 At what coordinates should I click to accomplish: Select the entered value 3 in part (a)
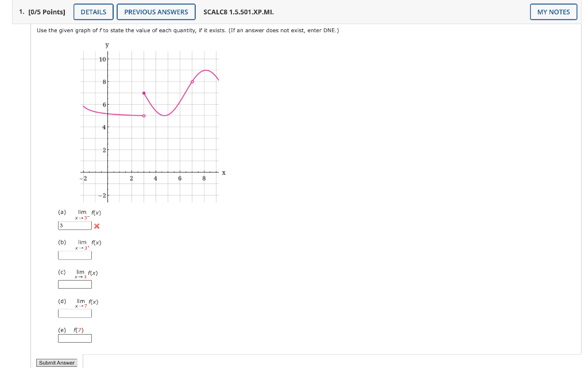pyautogui.click(x=61, y=225)
